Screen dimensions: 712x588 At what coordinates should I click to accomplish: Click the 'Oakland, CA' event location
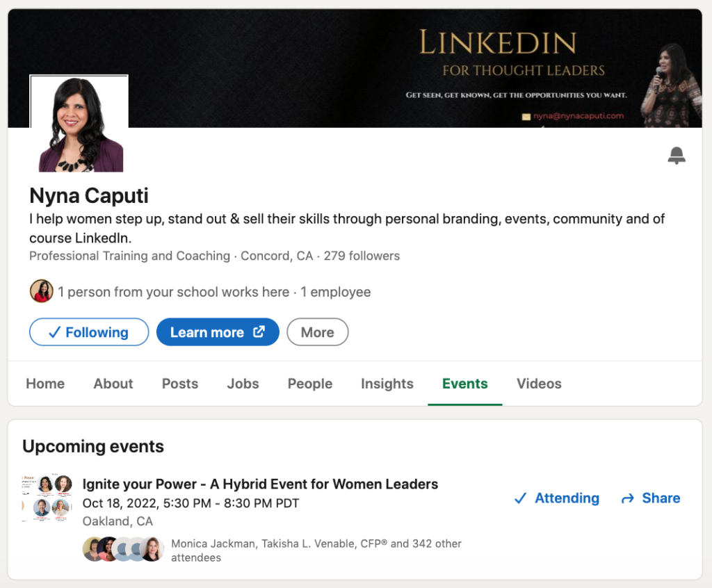pos(118,521)
